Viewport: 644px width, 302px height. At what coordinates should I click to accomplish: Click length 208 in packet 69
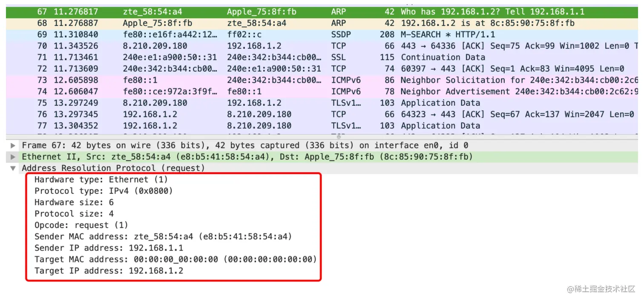pos(387,34)
